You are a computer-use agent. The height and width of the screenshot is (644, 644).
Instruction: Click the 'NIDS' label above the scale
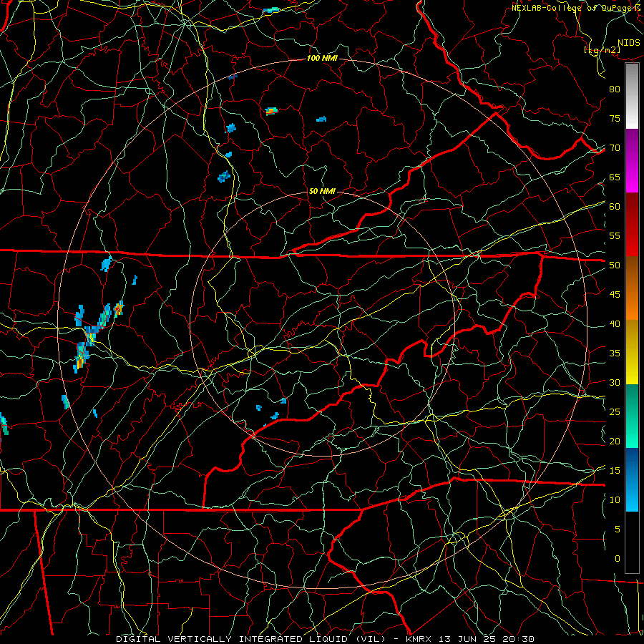[x=629, y=43]
